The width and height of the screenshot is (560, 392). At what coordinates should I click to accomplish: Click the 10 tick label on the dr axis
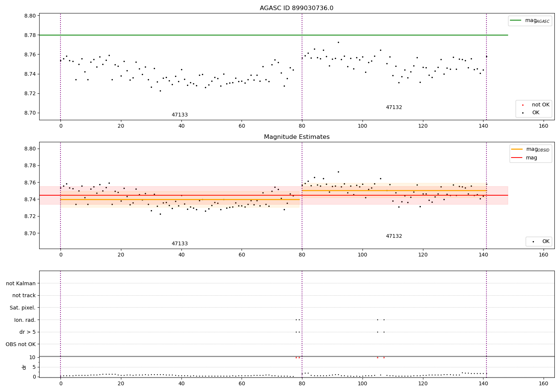click(32, 357)
